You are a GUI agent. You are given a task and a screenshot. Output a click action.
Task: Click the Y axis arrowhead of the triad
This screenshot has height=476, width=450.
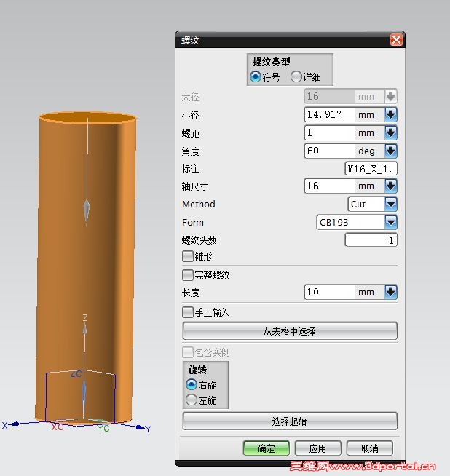coord(141,427)
